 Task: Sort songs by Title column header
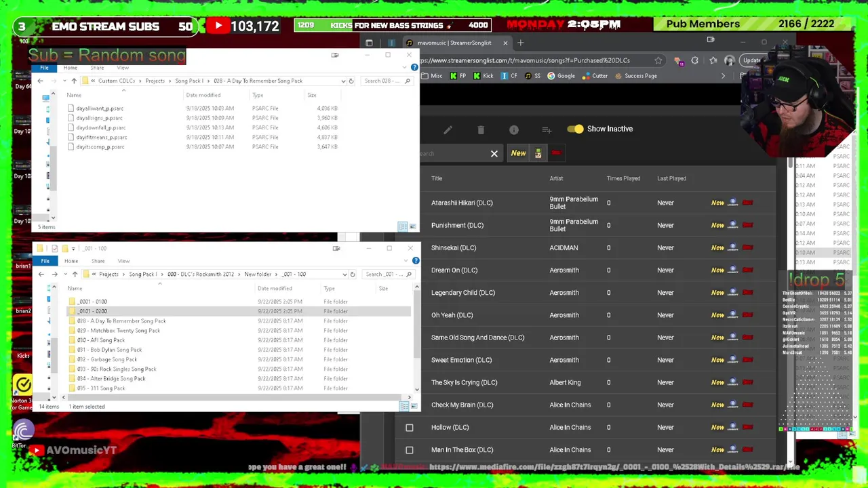coord(437,178)
